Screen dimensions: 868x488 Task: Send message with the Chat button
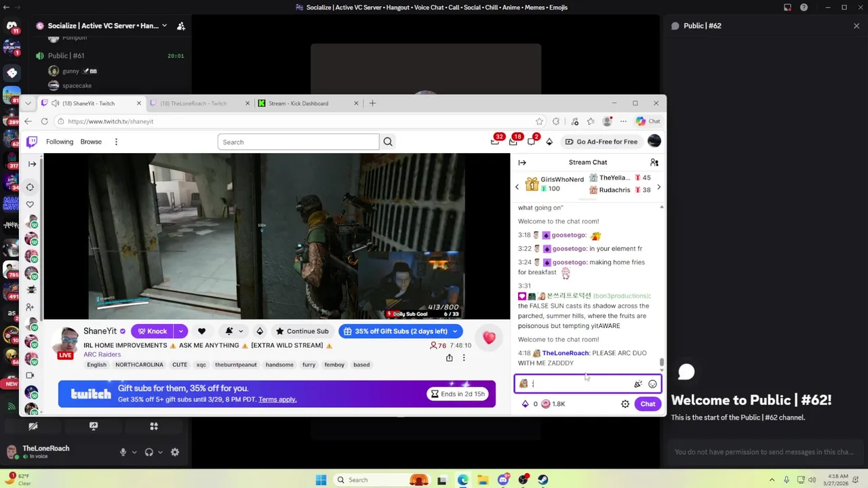pyautogui.click(x=648, y=404)
